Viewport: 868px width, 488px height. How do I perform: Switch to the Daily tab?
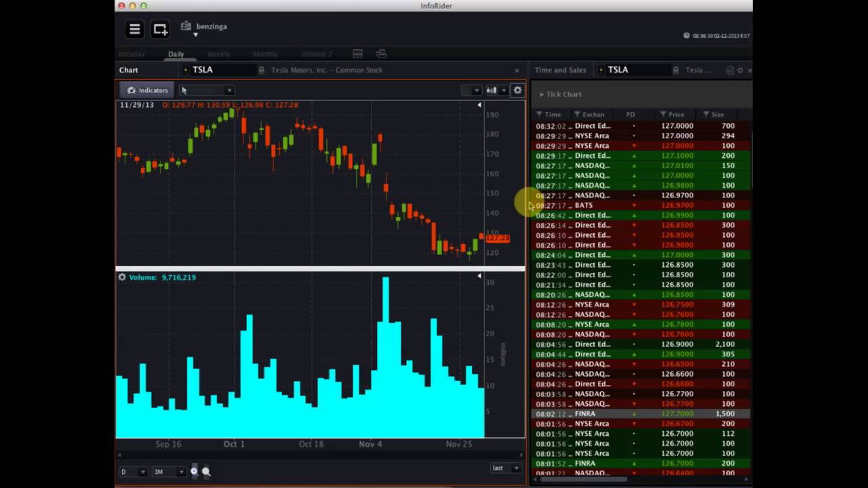(176, 54)
